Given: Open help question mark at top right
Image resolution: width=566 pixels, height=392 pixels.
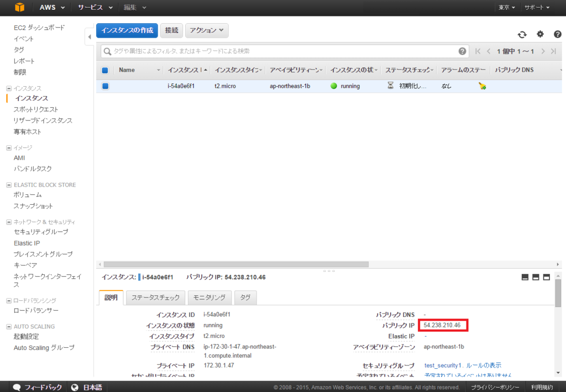Looking at the screenshot, I should click(557, 34).
